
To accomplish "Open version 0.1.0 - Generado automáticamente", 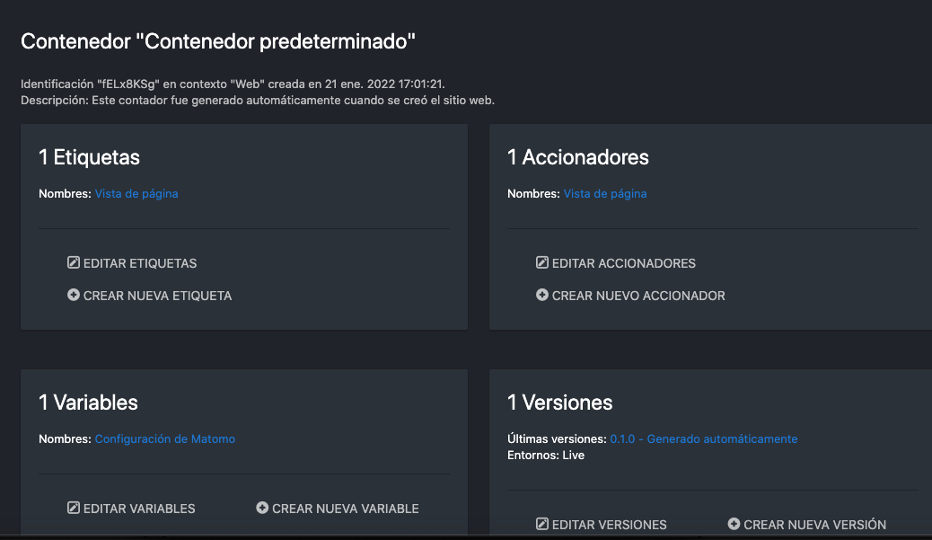I will [704, 439].
